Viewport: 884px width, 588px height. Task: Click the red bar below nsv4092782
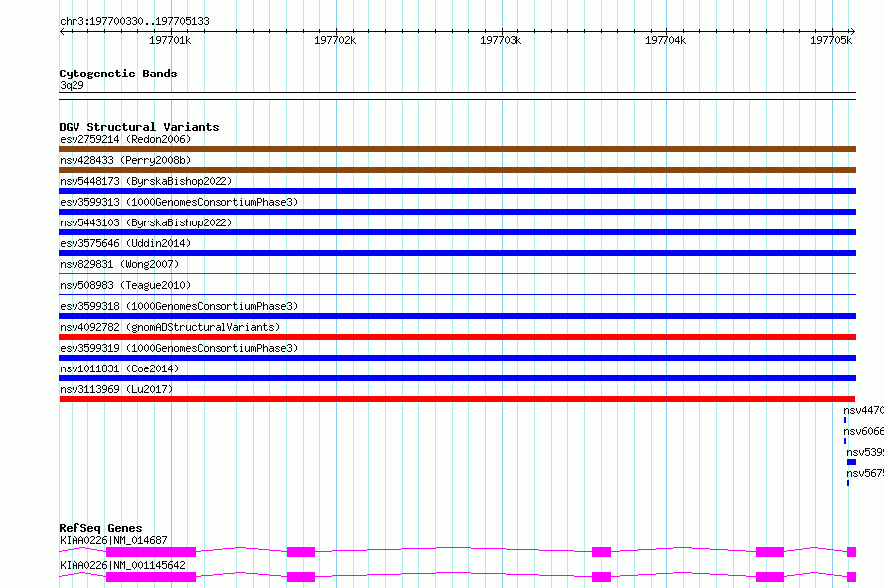coord(457,337)
